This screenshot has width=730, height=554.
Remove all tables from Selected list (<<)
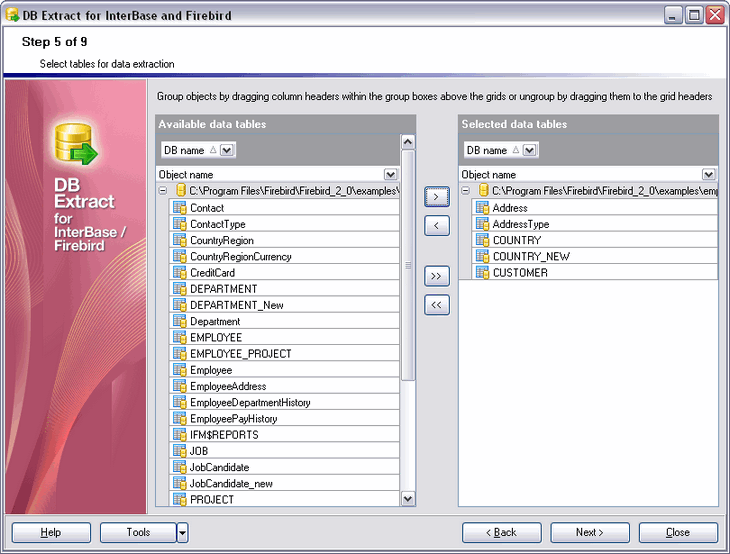(x=437, y=305)
